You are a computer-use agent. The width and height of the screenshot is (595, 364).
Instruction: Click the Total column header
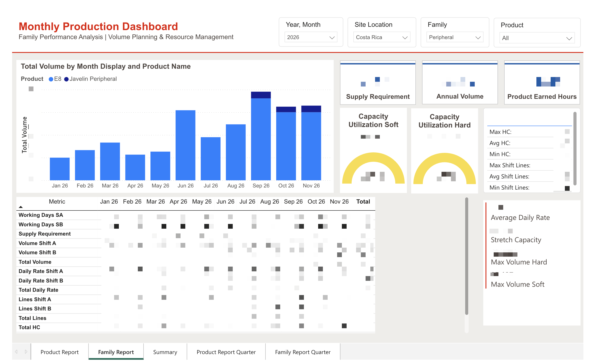click(x=363, y=201)
